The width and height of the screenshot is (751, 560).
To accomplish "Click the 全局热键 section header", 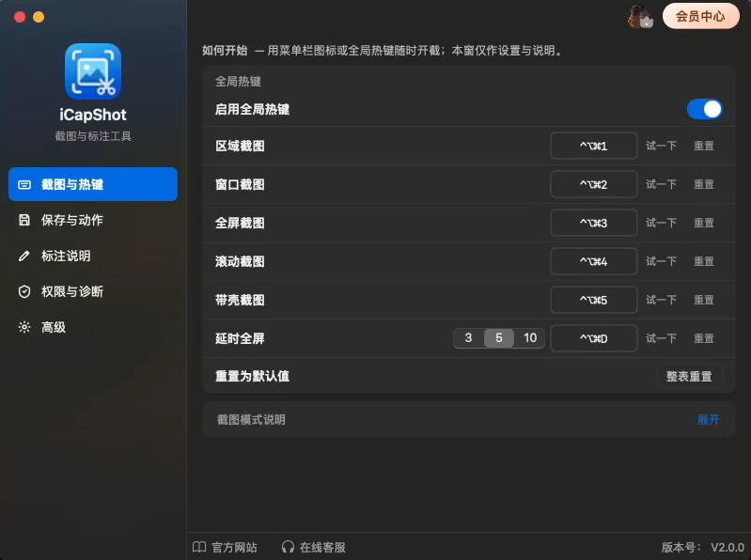I will point(238,82).
